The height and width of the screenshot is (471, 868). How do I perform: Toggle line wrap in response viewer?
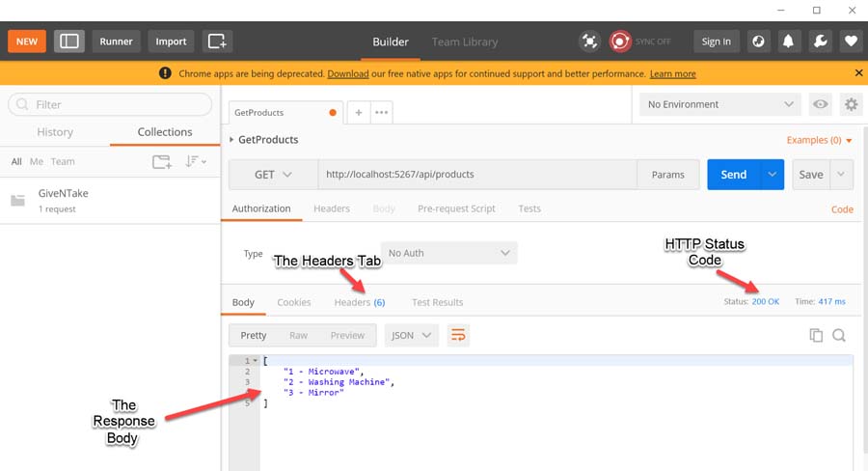click(458, 335)
